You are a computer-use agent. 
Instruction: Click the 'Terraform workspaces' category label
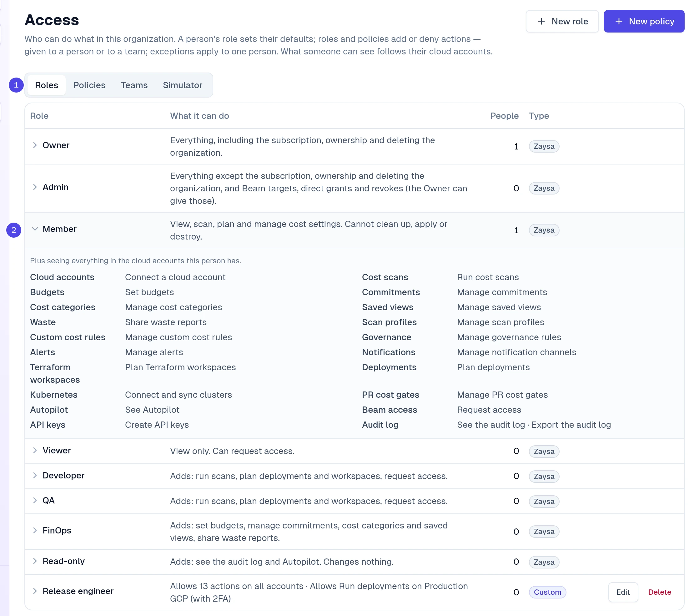[55, 374]
